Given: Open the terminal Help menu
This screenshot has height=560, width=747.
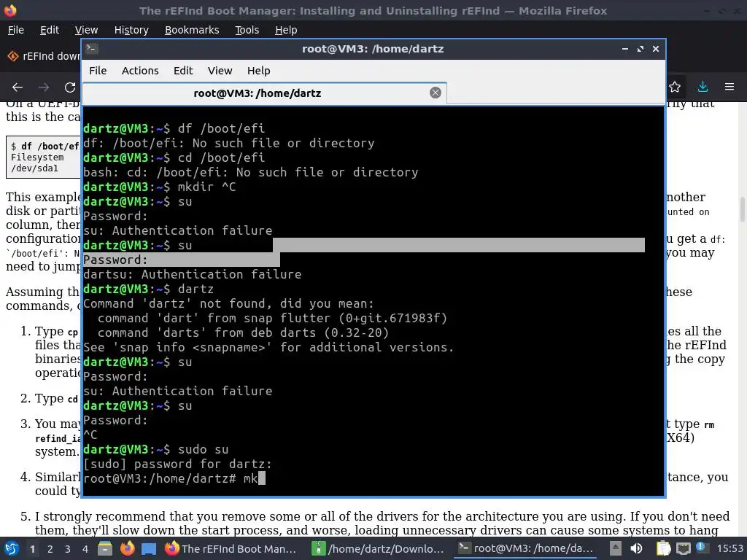Looking at the screenshot, I should coord(259,71).
